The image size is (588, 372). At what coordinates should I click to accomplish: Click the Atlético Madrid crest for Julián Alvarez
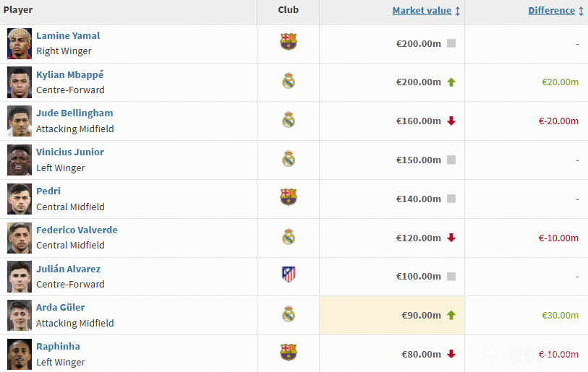point(288,275)
